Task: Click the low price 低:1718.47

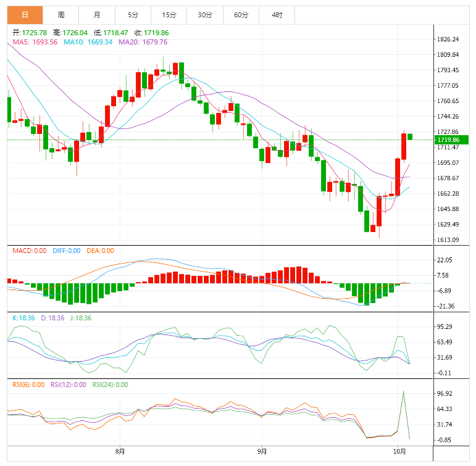Action: [111, 33]
